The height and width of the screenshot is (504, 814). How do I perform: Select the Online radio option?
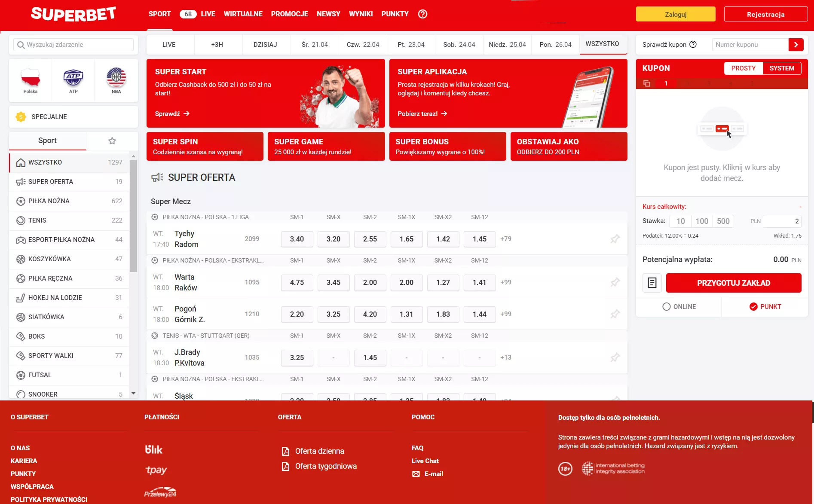pyautogui.click(x=679, y=307)
